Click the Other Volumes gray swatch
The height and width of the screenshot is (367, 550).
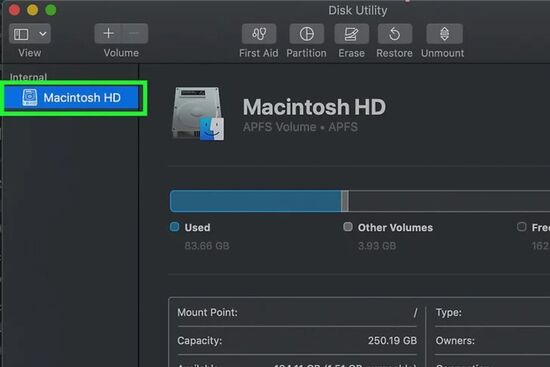click(x=348, y=227)
